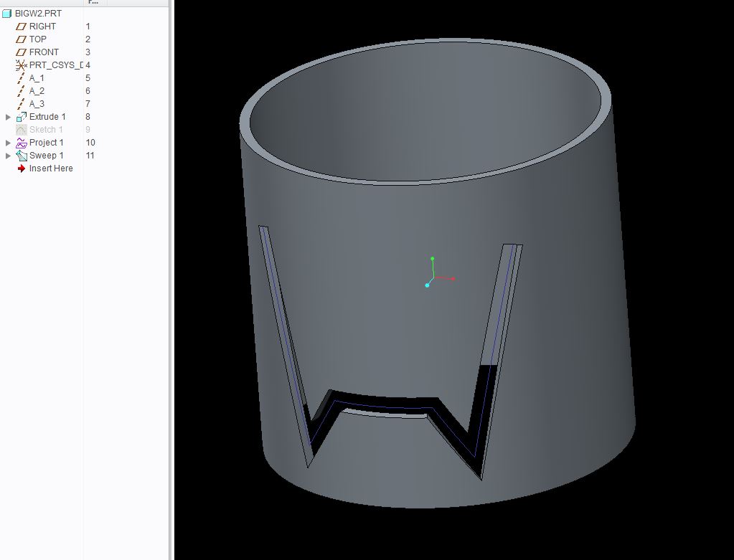Select the PRT_CSYS_D coordinate system entry

point(56,65)
